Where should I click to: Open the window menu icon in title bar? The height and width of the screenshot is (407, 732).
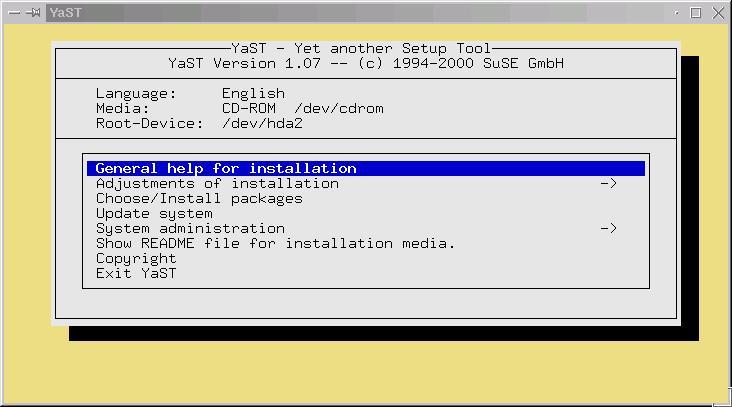point(14,13)
